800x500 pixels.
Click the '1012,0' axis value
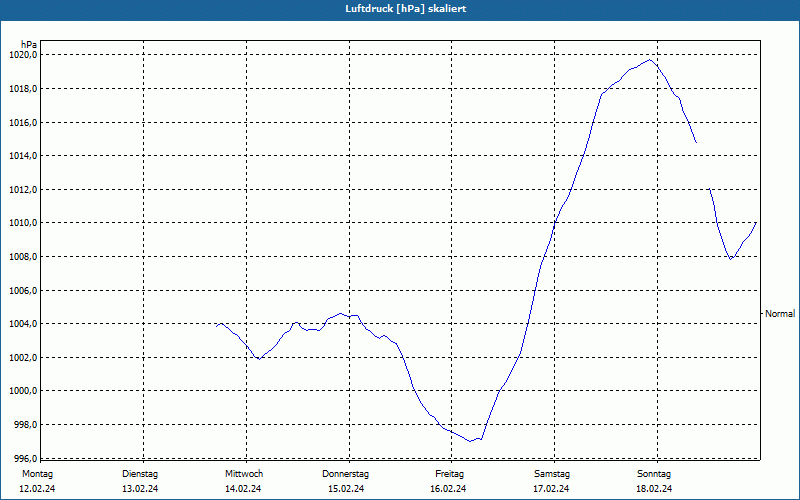pos(23,190)
